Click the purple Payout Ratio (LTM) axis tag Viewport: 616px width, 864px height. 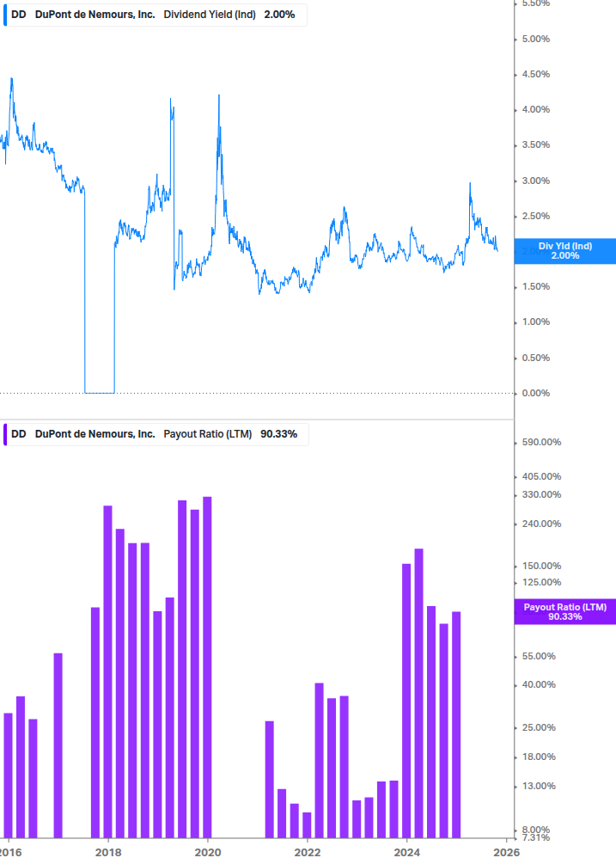pyautogui.click(x=565, y=611)
